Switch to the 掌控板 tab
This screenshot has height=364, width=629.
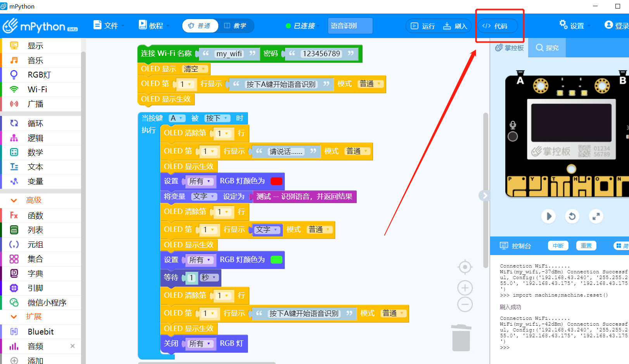[x=509, y=48]
